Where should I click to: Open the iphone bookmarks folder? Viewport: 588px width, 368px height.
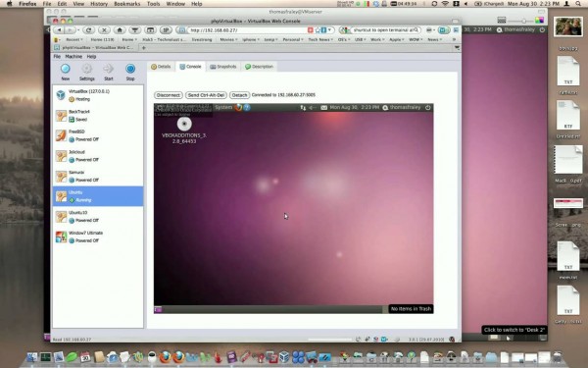point(251,39)
